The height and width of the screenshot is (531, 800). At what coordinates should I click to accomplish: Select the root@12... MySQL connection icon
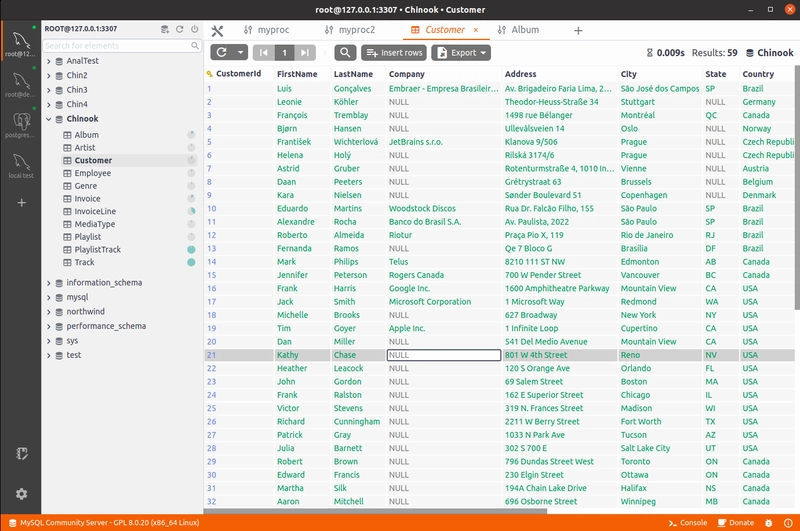21,41
